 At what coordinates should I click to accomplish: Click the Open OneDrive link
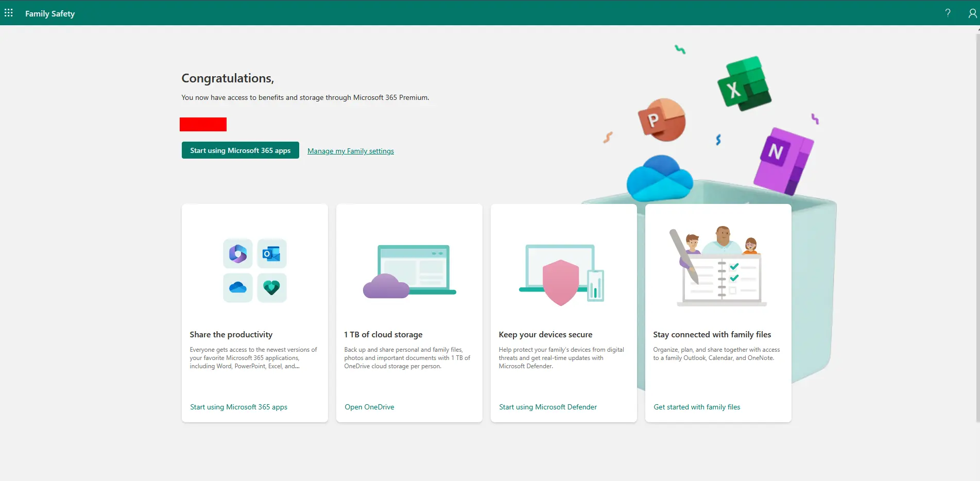pyautogui.click(x=369, y=407)
